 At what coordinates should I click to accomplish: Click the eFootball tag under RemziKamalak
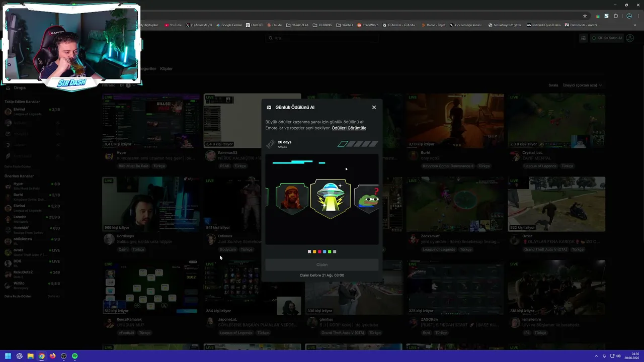point(126,333)
